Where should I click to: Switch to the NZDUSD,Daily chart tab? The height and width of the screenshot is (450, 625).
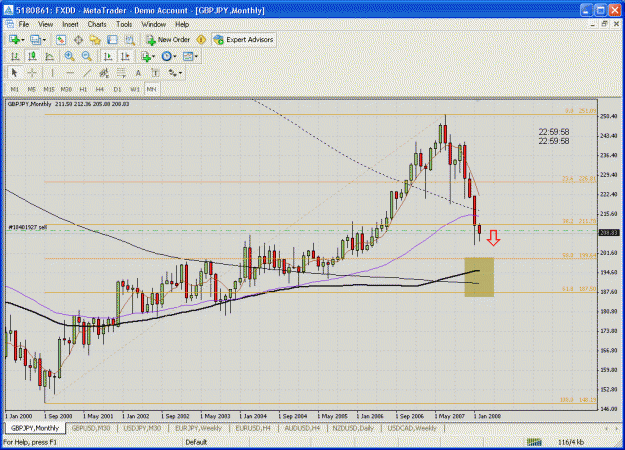click(353, 428)
